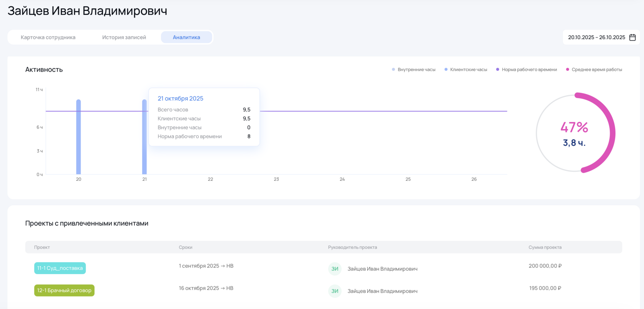The image size is (644, 309).
Task: Open project 12-1 Брачный договор tag
Action: [x=64, y=290]
